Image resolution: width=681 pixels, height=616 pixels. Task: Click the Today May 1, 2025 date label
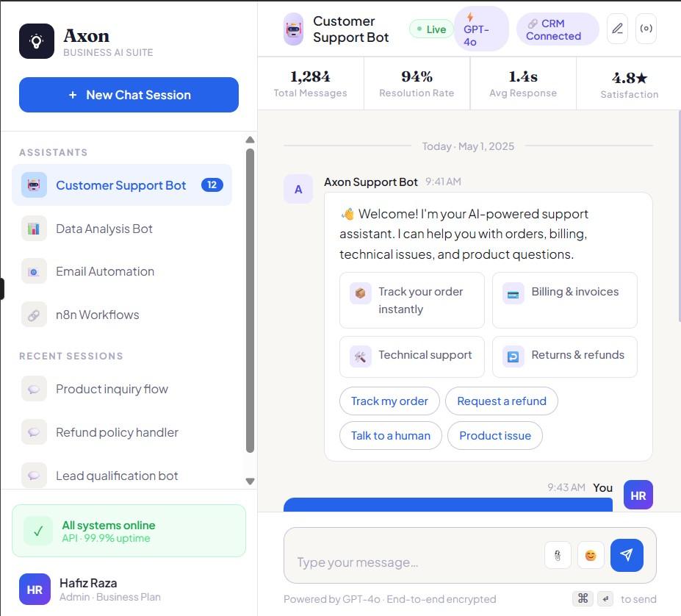(468, 146)
